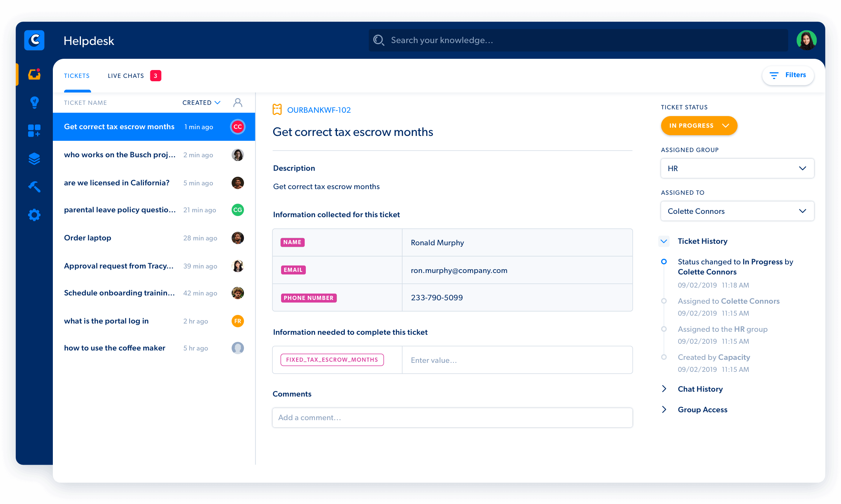The width and height of the screenshot is (841, 504).
Task: Select the hammer tools icon in the sidebar
Action: pyautogui.click(x=34, y=186)
